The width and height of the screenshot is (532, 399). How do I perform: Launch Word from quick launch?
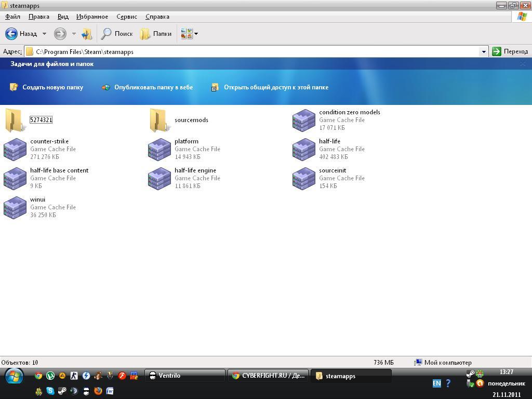(110, 391)
